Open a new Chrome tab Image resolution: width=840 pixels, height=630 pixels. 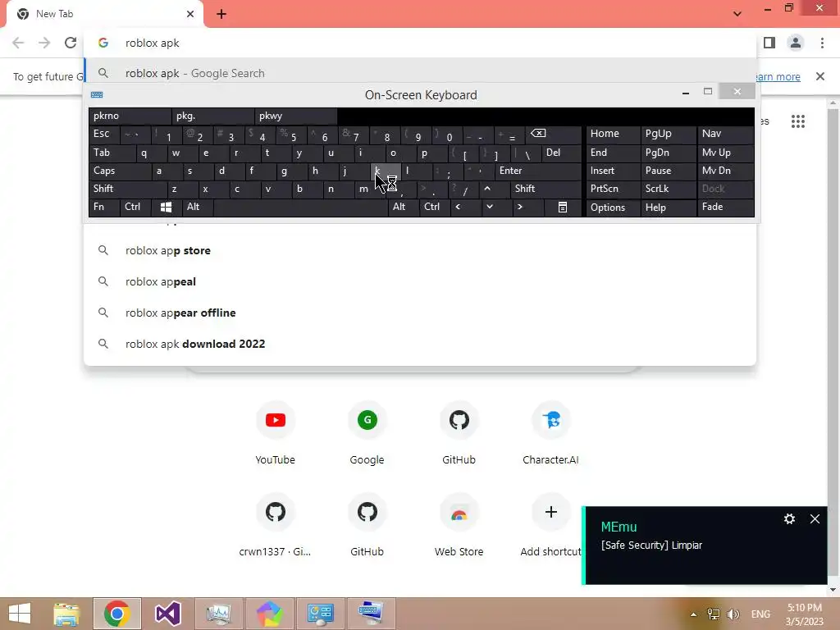click(x=221, y=14)
